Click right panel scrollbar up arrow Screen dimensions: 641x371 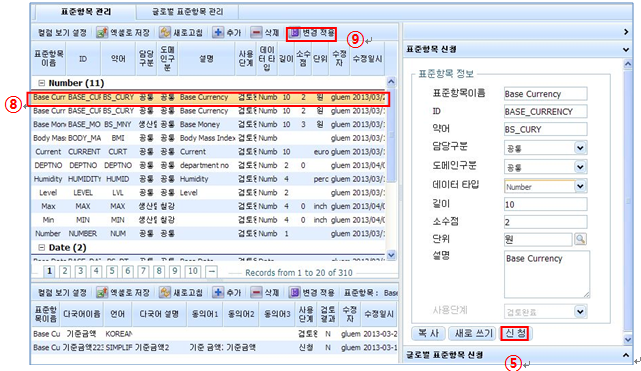point(628,64)
